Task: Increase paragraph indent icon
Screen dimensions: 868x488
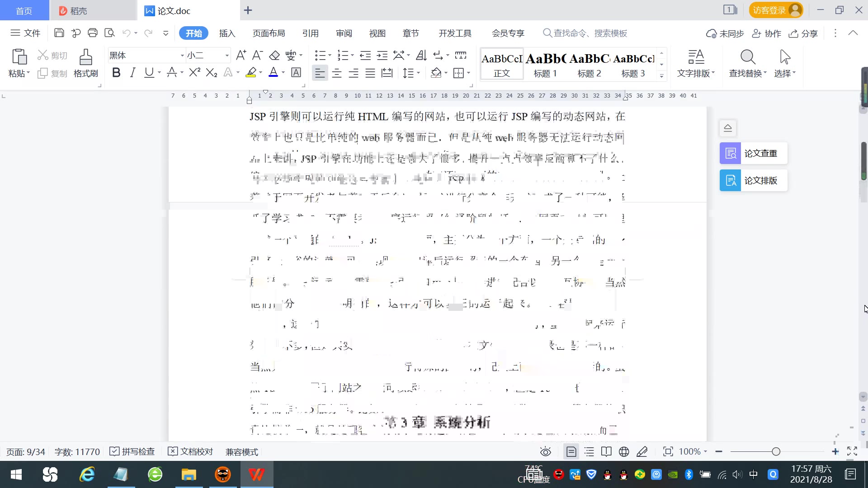Action: (382, 55)
